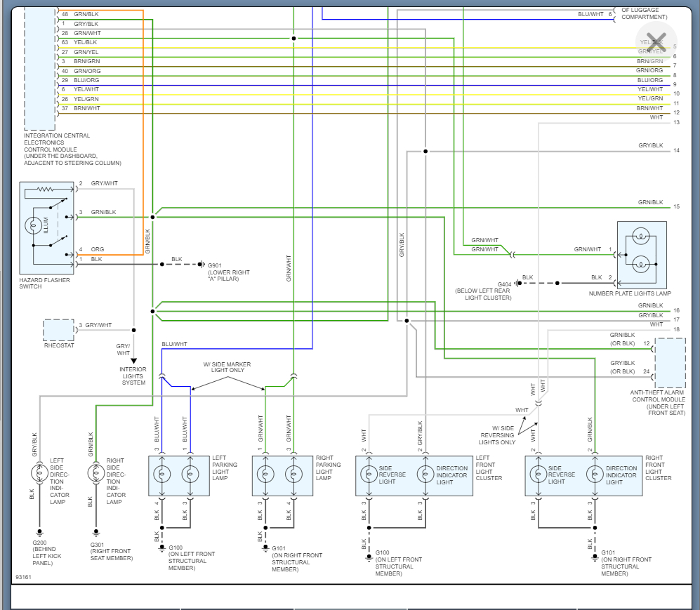Click the interior lights system arrow
The height and width of the screenshot is (610, 700).
tap(133, 361)
